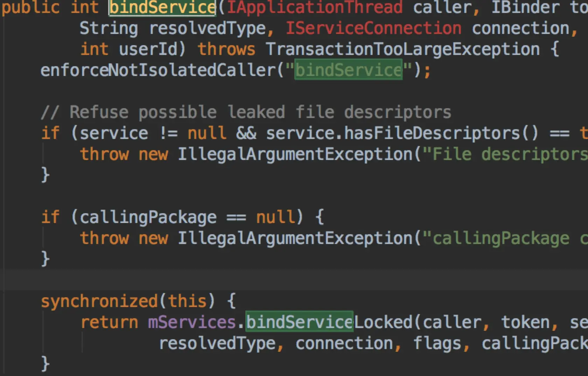Click 'resolvedType' argument on the last code line
This screenshot has height=376, width=588.
coord(217,343)
